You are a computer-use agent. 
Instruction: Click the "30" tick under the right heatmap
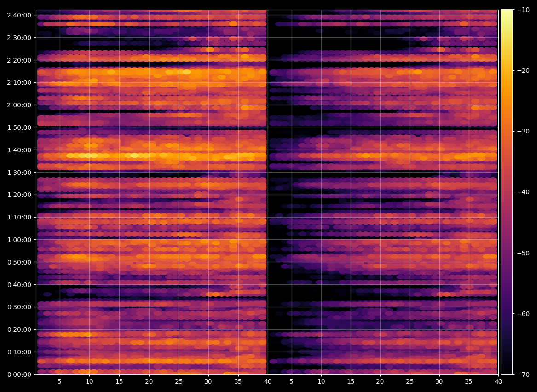pos(439,381)
